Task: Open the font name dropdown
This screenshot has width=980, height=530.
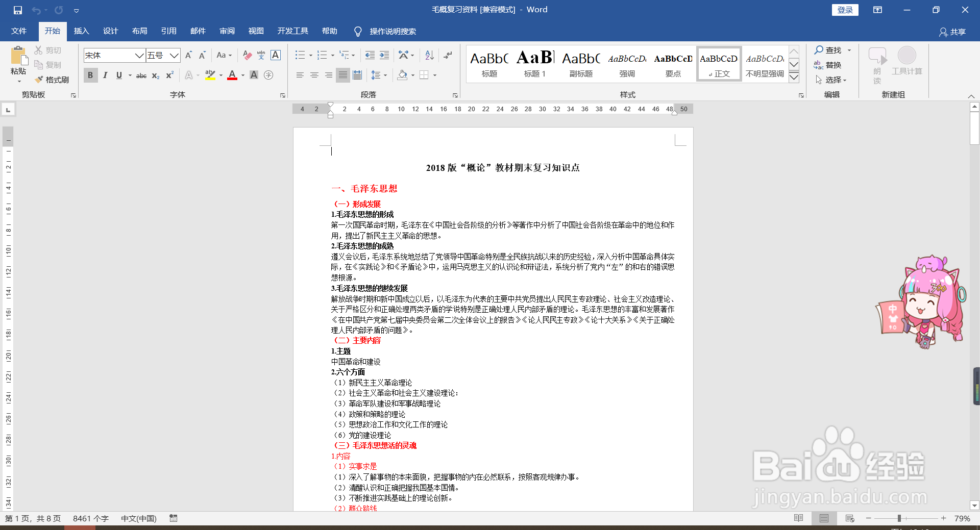Action: pos(139,55)
